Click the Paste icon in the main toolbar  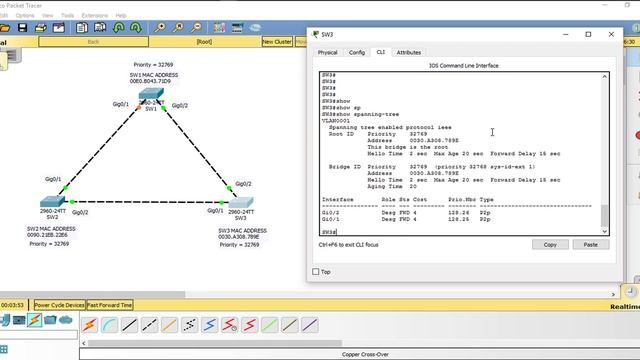[x=100, y=28]
